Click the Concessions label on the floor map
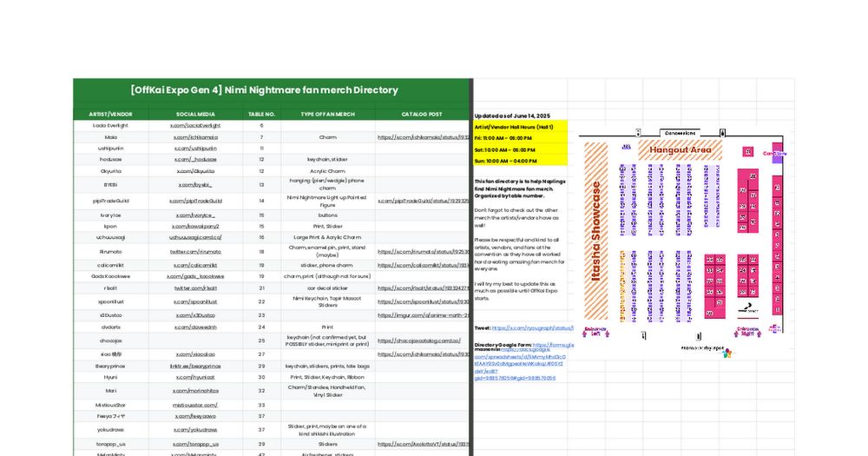 click(681, 134)
